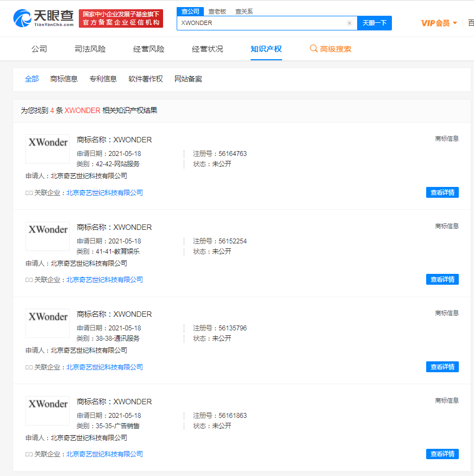Switch to the 经营风险 tab
This screenshot has width=474, height=476.
click(x=149, y=49)
